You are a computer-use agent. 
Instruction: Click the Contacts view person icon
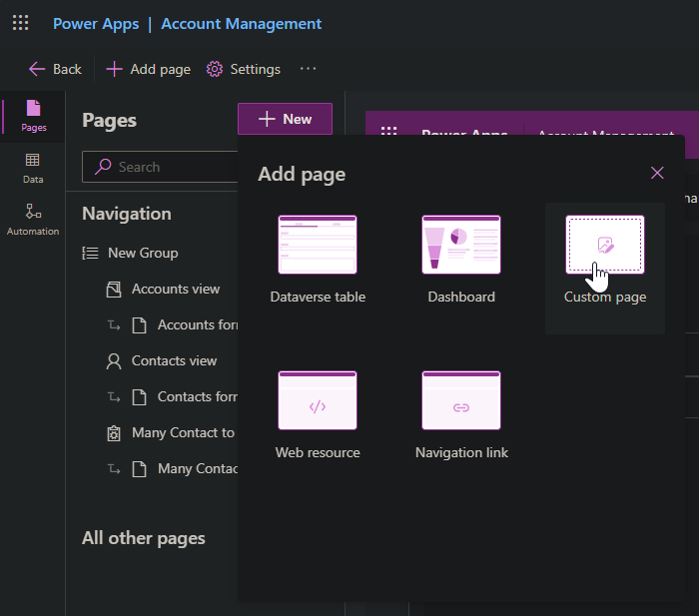(114, 361)
